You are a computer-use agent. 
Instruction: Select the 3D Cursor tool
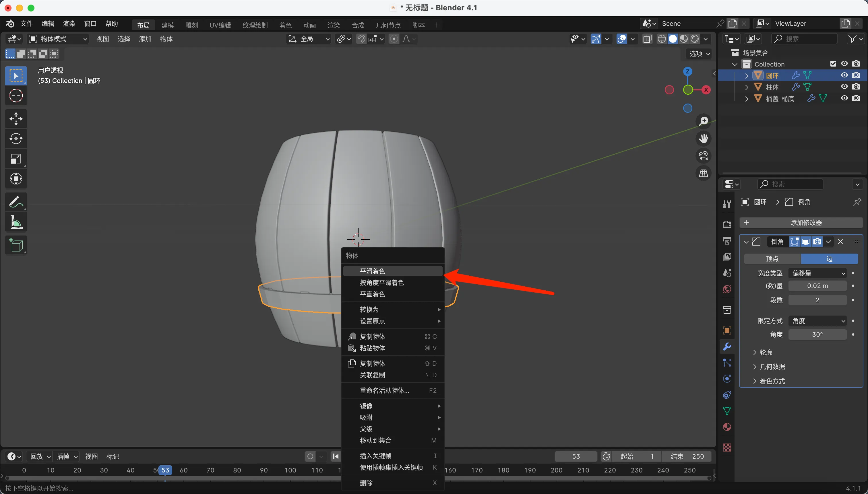pos(16,96)
